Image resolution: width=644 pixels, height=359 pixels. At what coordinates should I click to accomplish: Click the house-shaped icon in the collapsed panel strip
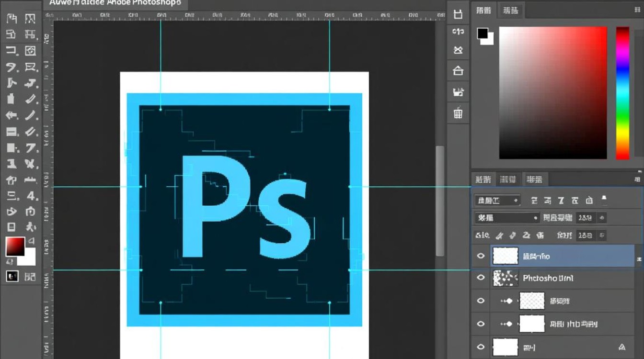(458, 71)
